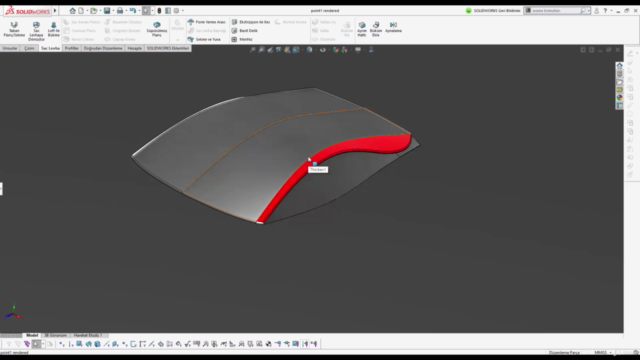Click the Basit Delik tool

point(244,31)
